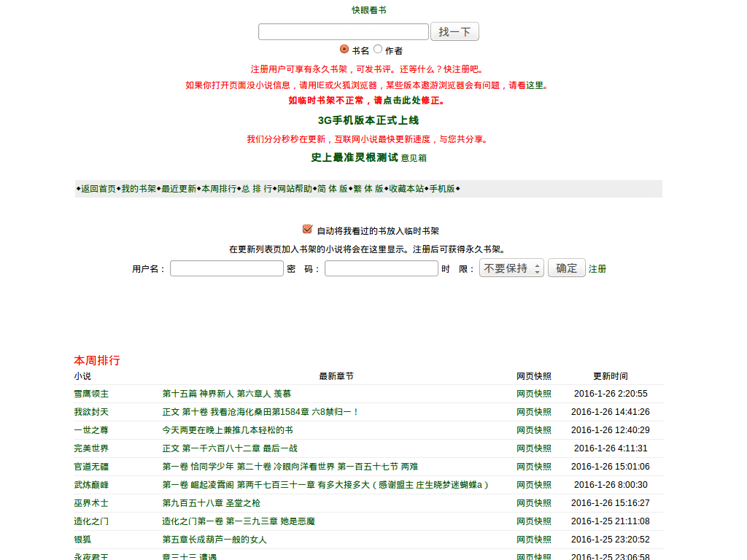Screen dimensions: 747x560
Task: Click the 确定 login button
Action: click(566, 268)
